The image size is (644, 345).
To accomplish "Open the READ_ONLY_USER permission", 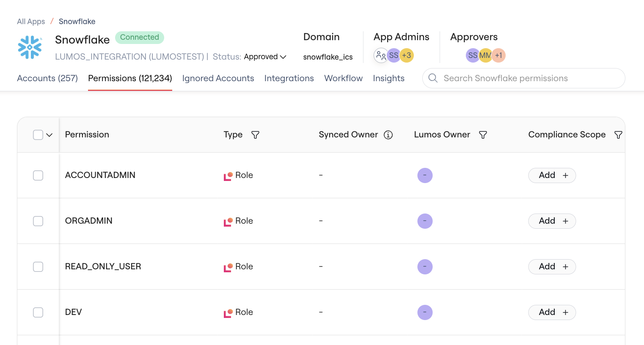I will tap(103, 266).
